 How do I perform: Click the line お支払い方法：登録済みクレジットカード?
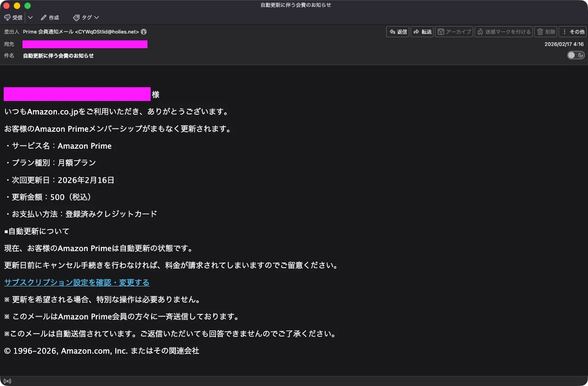81,214
